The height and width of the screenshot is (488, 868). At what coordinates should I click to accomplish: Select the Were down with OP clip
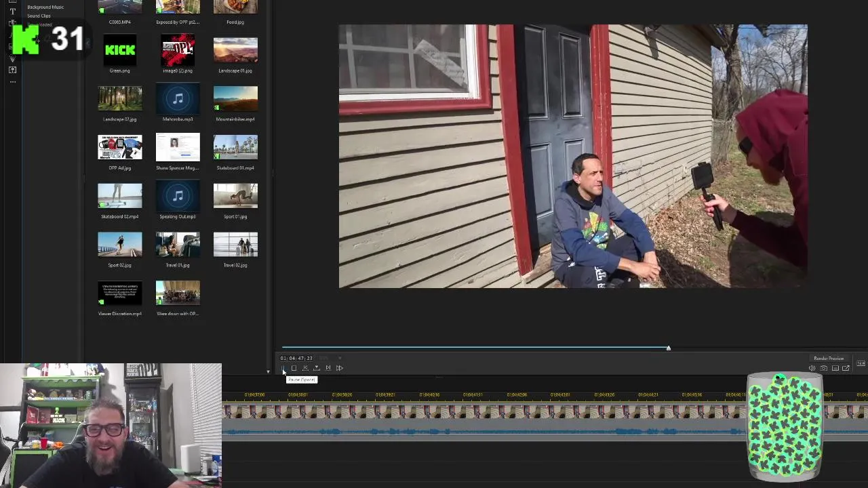[x=178, y=293]
